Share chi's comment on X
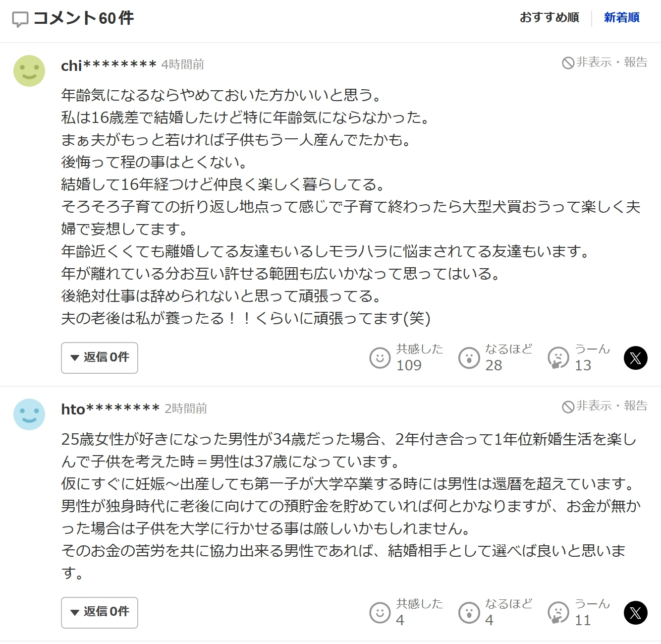The width and height of the screenshot is (661, 644). (x=635, y=358)
